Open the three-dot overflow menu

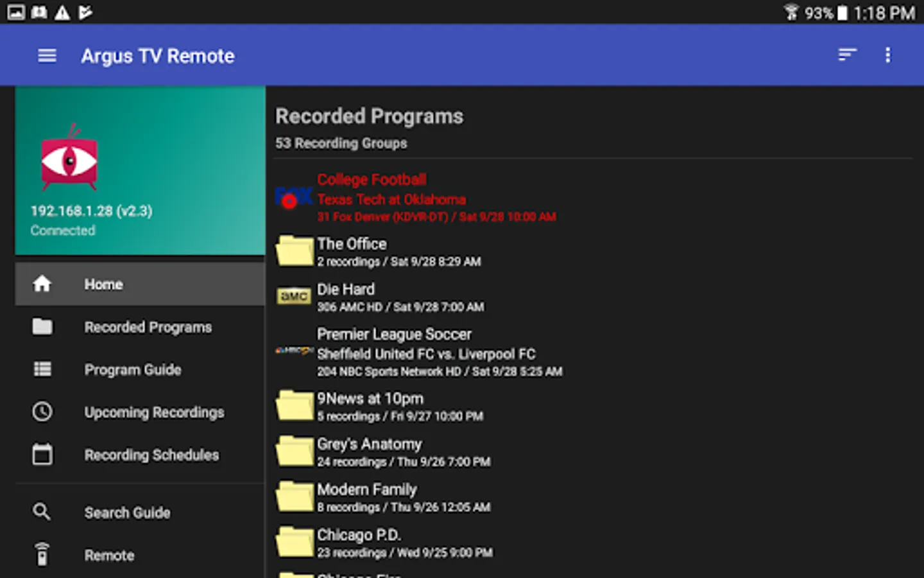(x=888, y=55)
